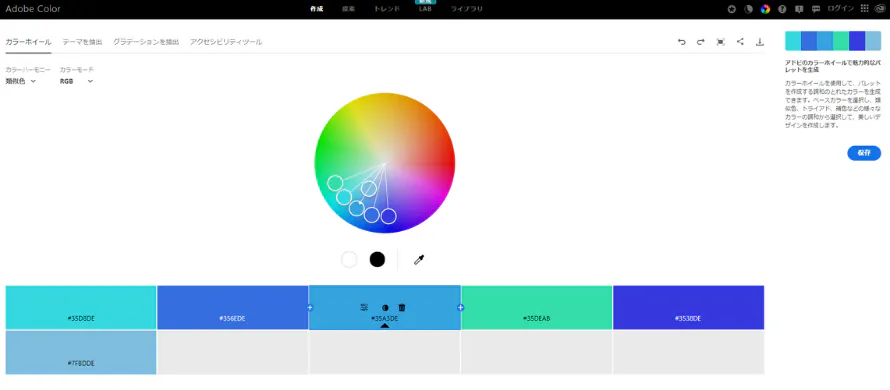Click the ログイン link
890x390 pixels.
click(841, 9)
